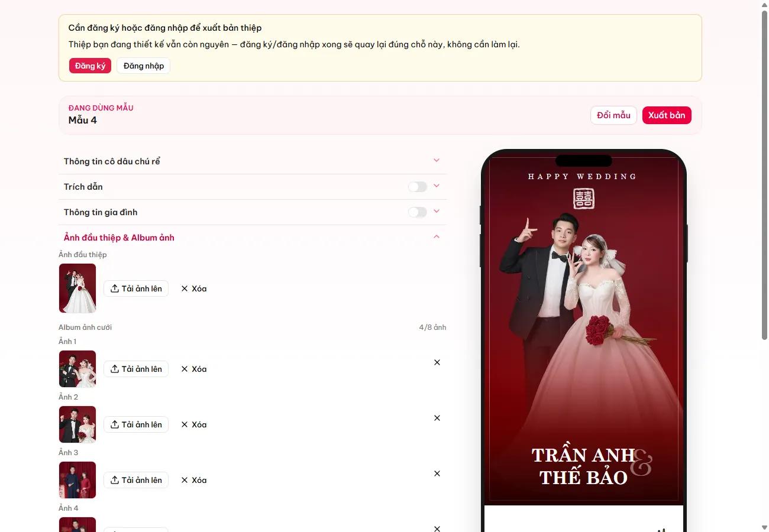Click the Thông tin gia đình title
The width and height of the screenshot is (769, 532).
point(101,212)
